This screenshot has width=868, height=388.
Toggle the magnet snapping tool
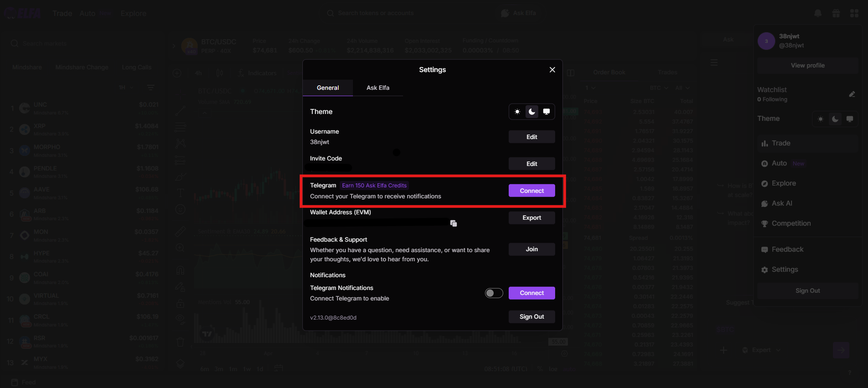(180, 270)
